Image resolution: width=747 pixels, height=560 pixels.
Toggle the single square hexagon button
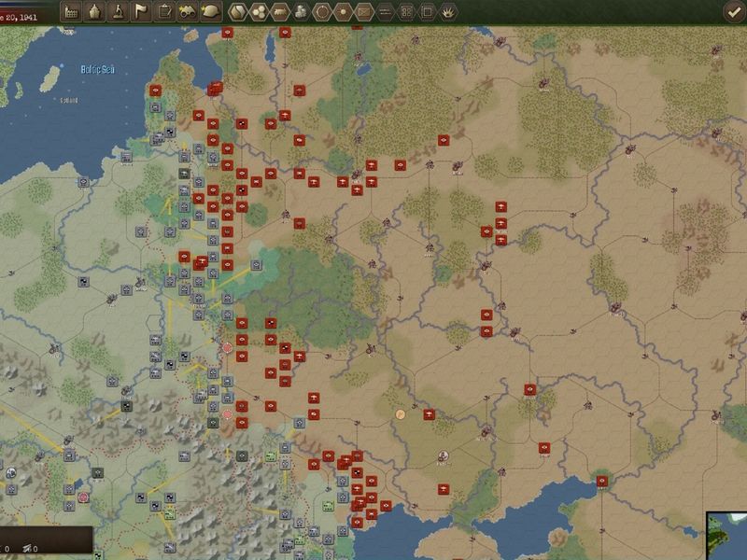point(427,12)
